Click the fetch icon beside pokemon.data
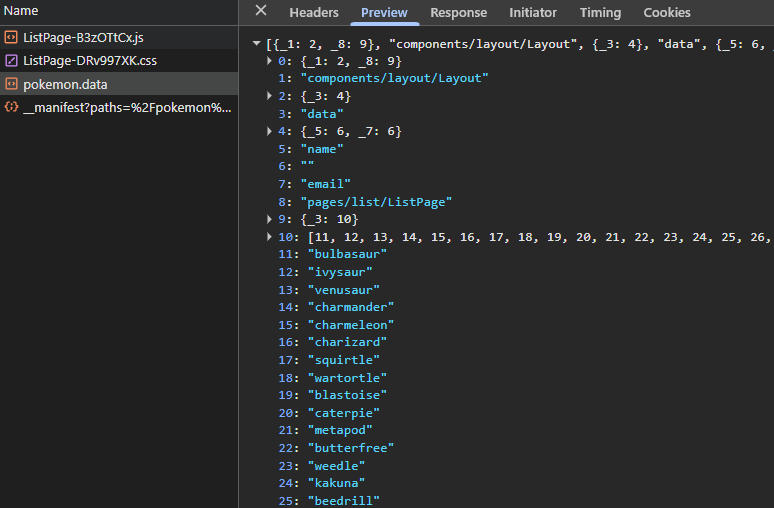 click(11, 85)
